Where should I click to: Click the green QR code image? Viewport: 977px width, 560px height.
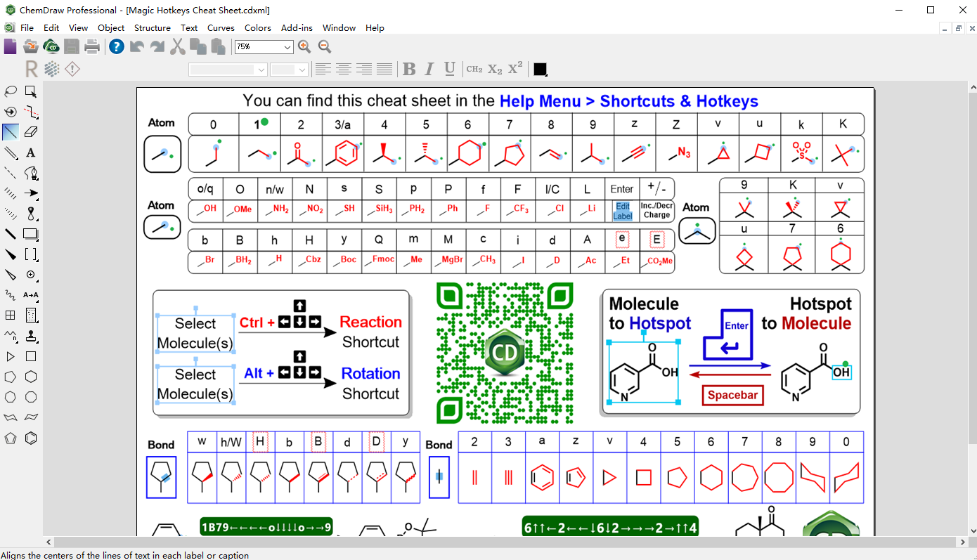505,353
